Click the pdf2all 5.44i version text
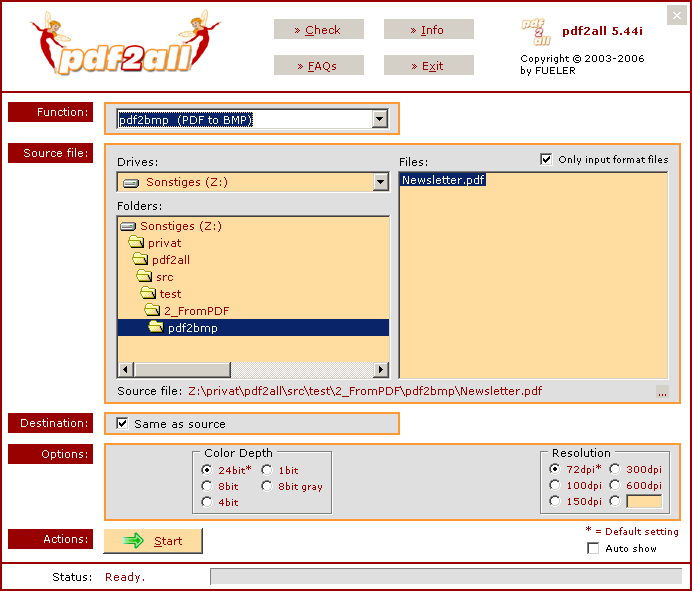The width and height of the screenshot is (692, 591). click(602, 31)
